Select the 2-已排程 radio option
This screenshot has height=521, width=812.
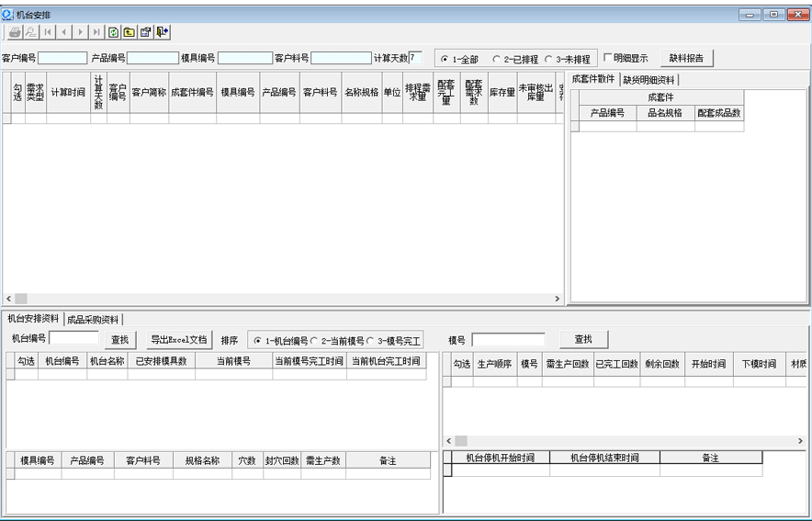coord(497,59)
